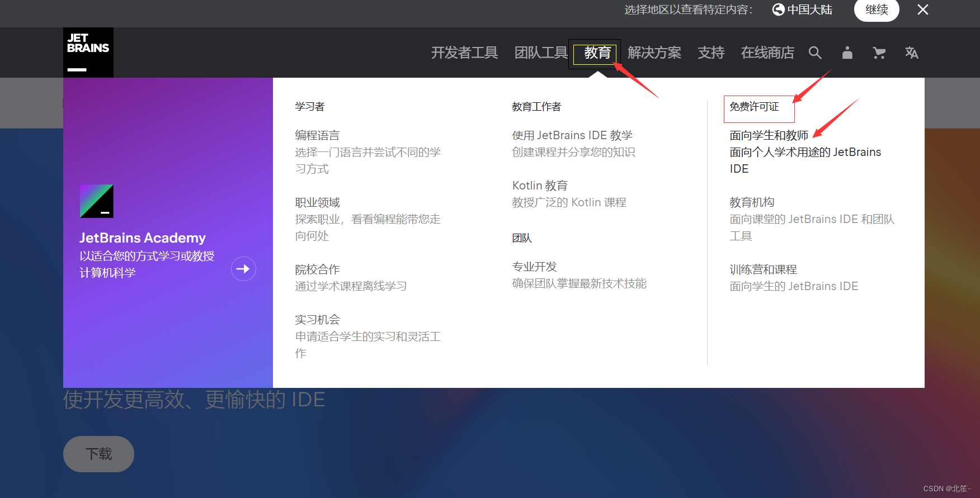Click the JetBrains logo
Viewport: 980px width, 498px height.
pyautogui.click(x=88, y=53)
